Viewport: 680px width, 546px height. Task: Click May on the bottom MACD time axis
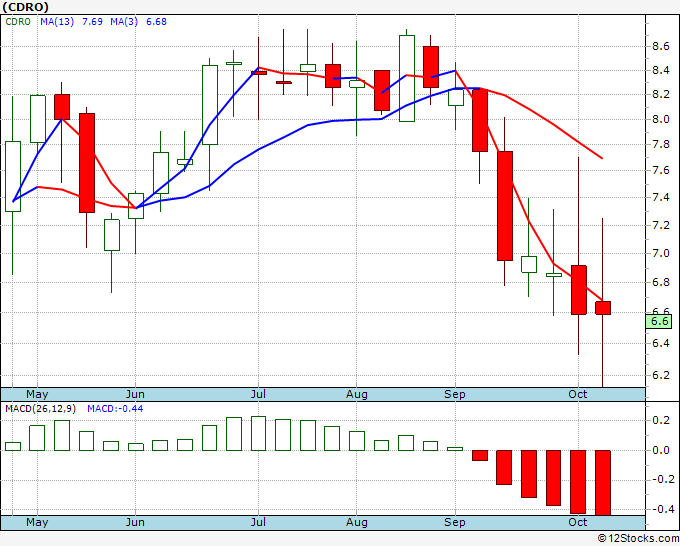coord(37,523)
